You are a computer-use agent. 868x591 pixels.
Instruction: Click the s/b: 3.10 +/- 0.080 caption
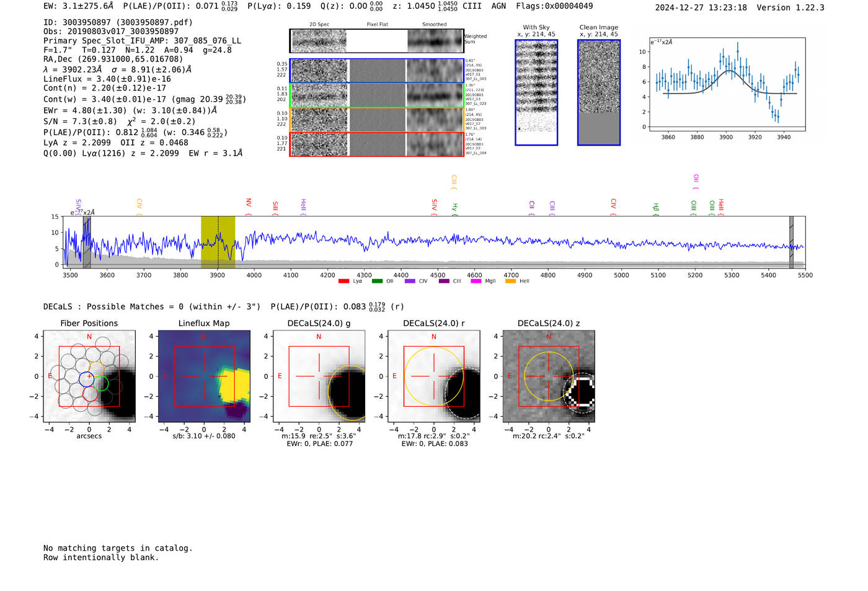tap(204, 436)
